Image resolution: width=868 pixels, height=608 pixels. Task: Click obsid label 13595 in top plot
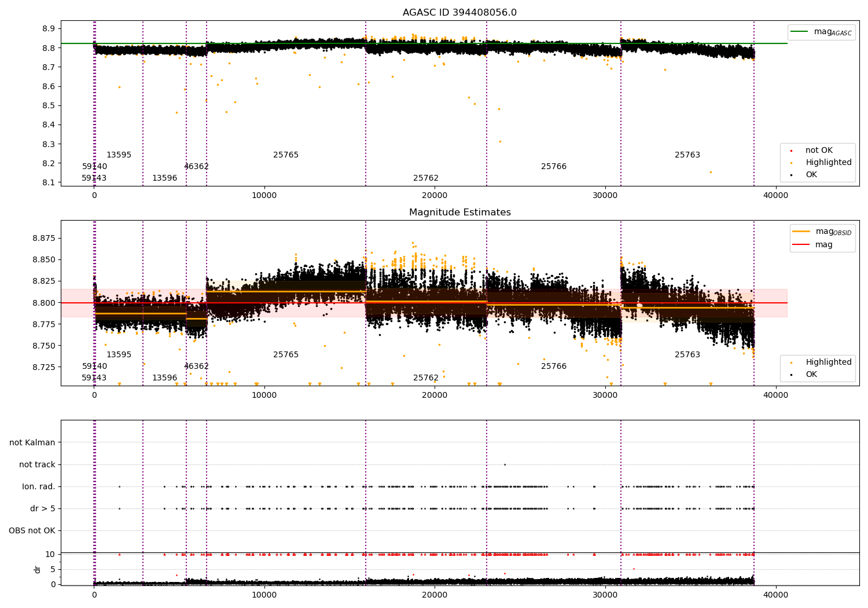click(119, 155)
